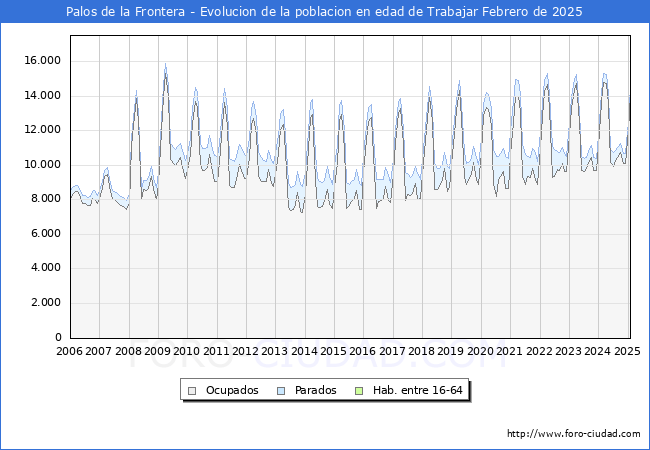Click the 2015 x-axis year label

334,351
